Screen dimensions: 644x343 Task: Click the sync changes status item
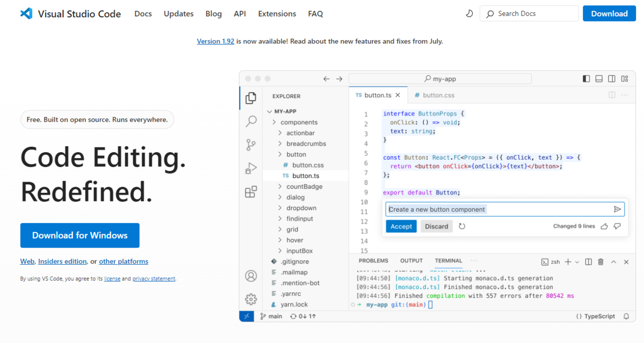tap(303, 316)
